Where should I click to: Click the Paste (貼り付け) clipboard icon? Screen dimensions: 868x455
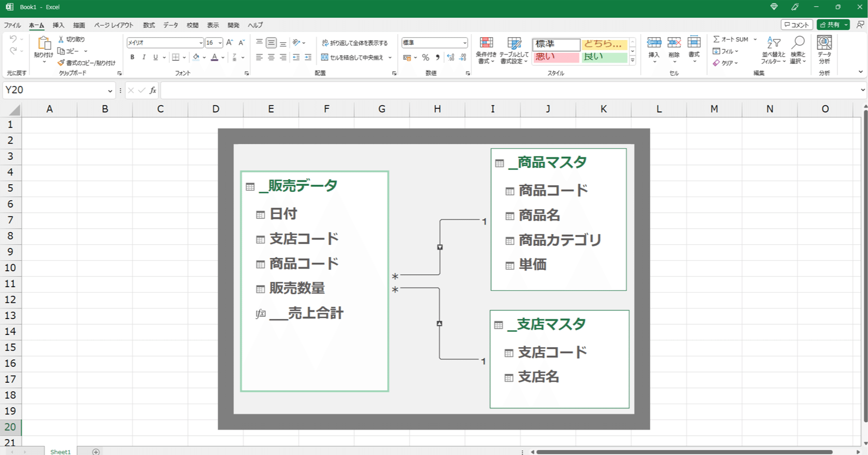pos(44,44)
